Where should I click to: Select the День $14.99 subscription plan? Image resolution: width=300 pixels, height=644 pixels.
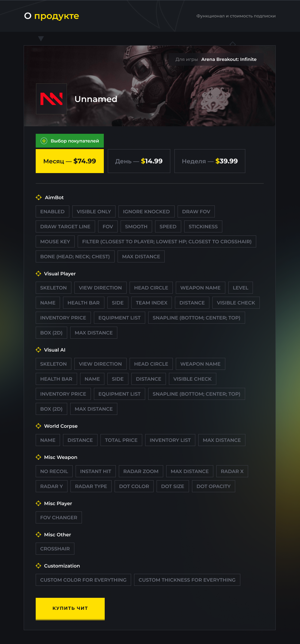point(139,161)
